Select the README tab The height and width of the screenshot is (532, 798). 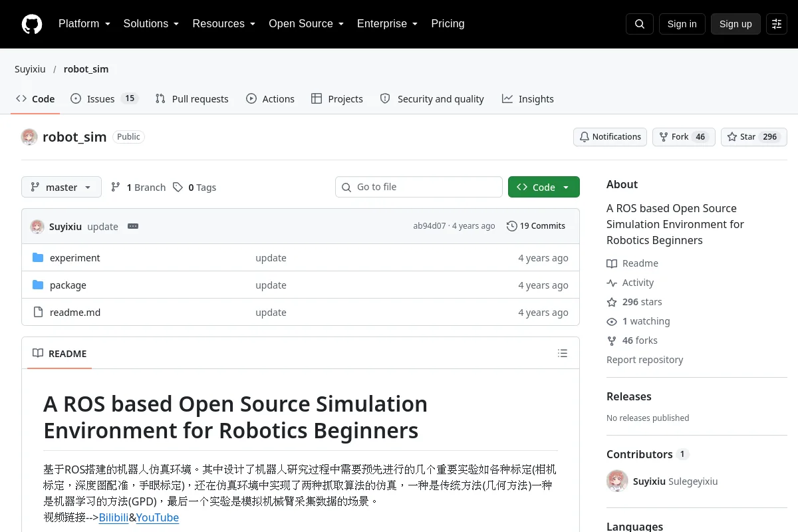coord(60,353)
